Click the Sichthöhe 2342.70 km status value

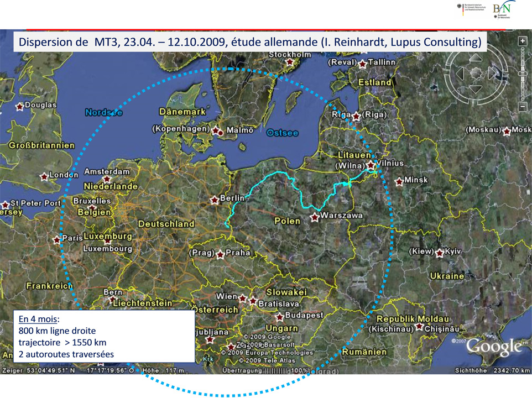point(492,370)
